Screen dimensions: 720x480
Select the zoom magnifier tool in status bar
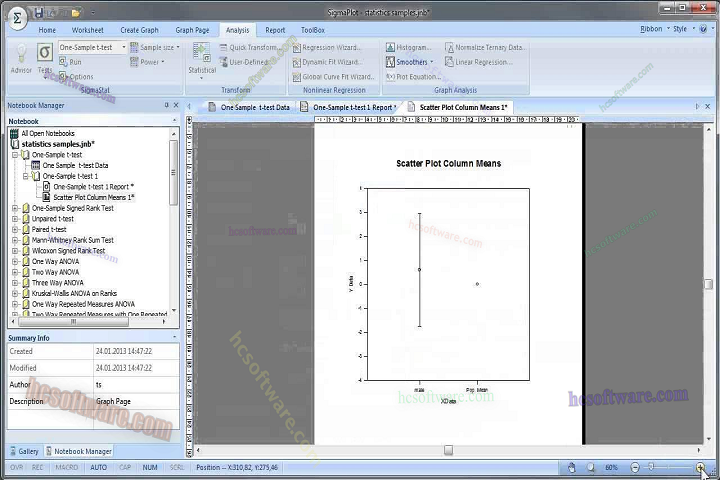coord(591,468)
